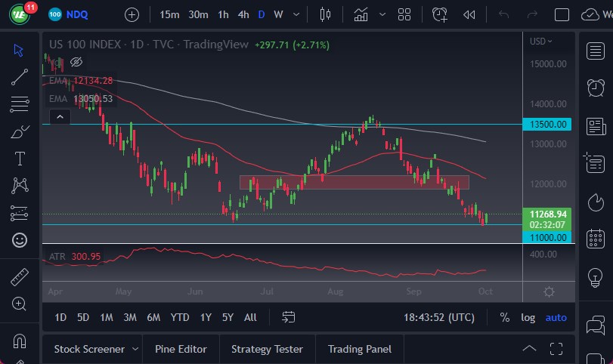Toggle indicator visibility eye icon
The image size is (613, 364).
76,63
